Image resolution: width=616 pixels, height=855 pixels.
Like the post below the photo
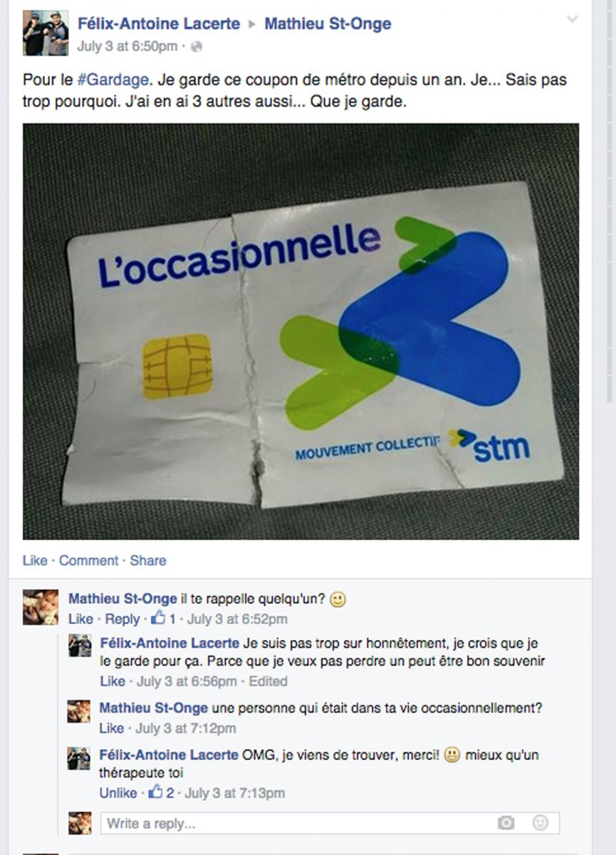pyautogui.click(x=35, y=561)
